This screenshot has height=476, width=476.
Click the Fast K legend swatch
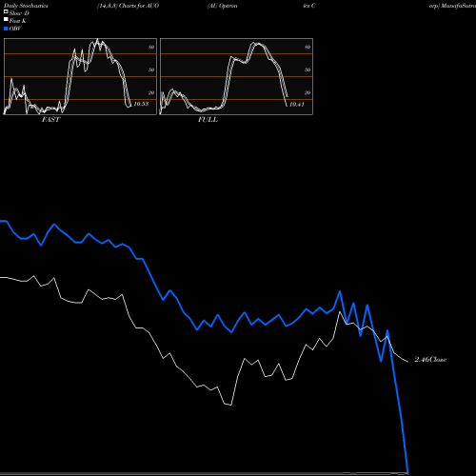coord(6,19)
